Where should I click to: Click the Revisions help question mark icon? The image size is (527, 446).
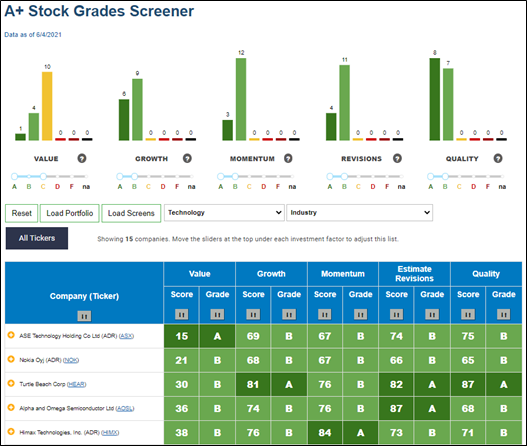(x=397, y=158)
